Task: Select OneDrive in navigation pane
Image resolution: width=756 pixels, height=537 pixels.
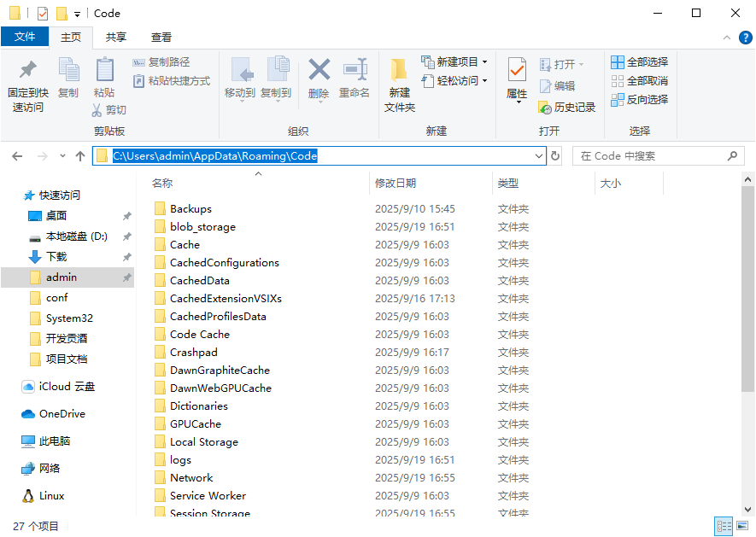Action: click(x=54, y=414)
